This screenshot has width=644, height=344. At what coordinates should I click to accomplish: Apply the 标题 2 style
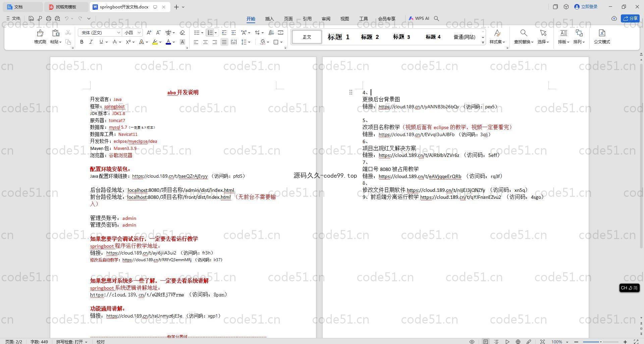pyautogui.click(x=370, y=37)
